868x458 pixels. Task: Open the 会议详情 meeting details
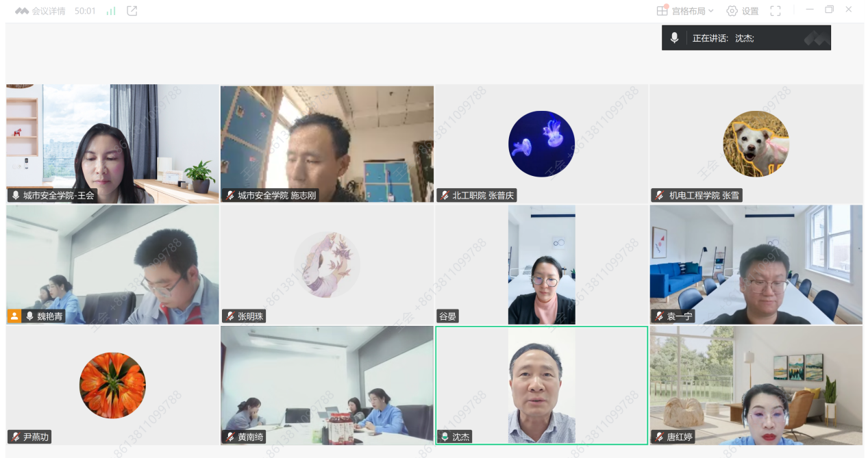40,11
